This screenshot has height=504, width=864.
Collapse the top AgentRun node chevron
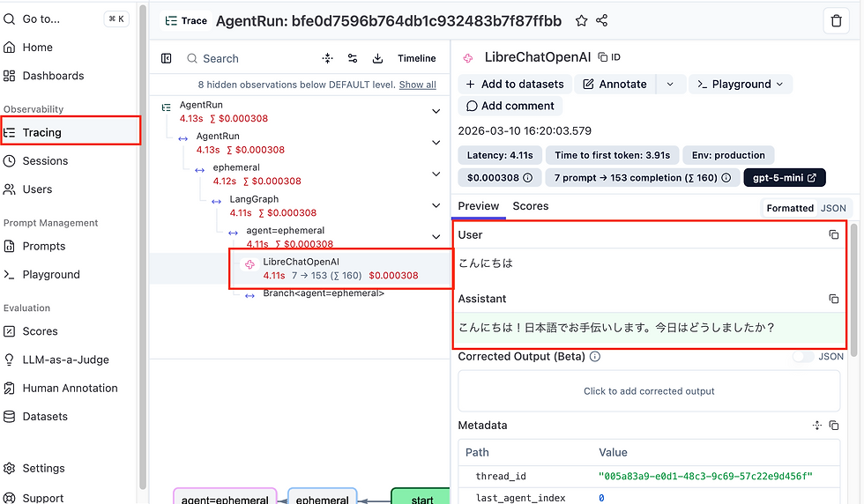436,111
